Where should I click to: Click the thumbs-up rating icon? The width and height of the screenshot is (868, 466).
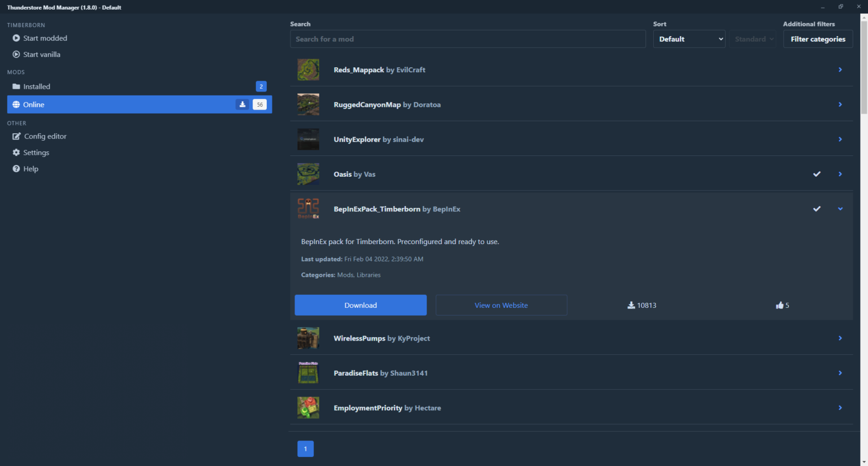pyautogui.click(x=780, y=305)
